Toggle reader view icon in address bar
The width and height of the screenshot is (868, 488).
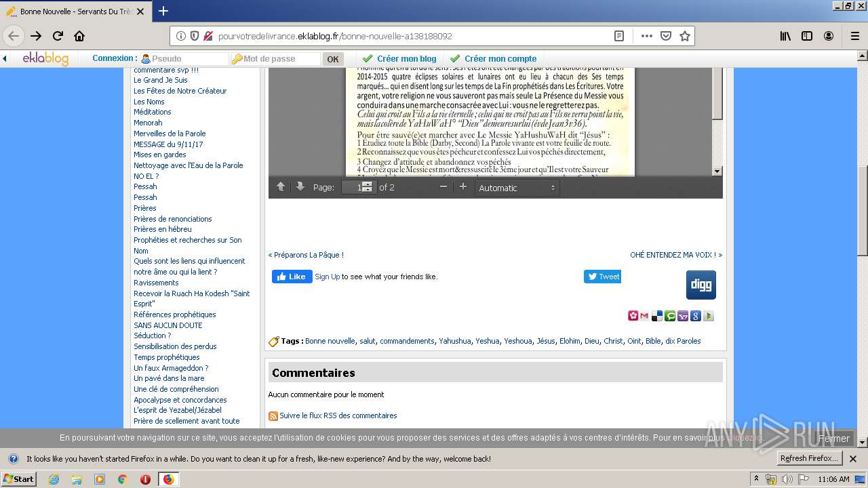[x=619, y=36]
